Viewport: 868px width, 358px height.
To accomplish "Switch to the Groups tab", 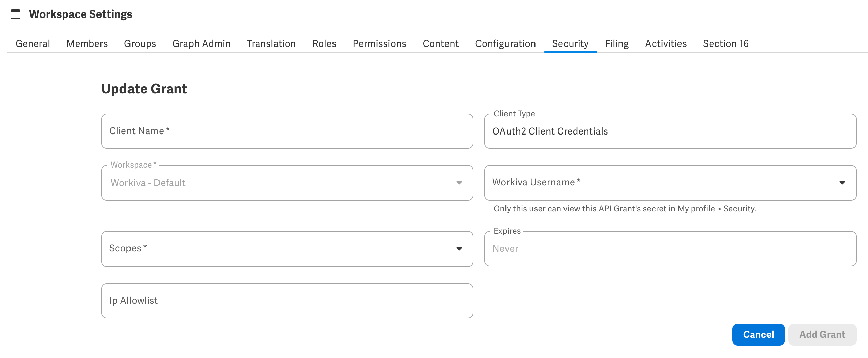I will (x=140, y=43).
